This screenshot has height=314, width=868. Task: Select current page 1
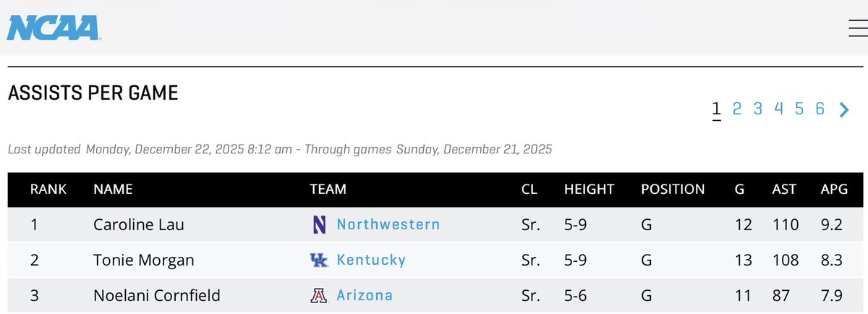click(x=716, y=109)
